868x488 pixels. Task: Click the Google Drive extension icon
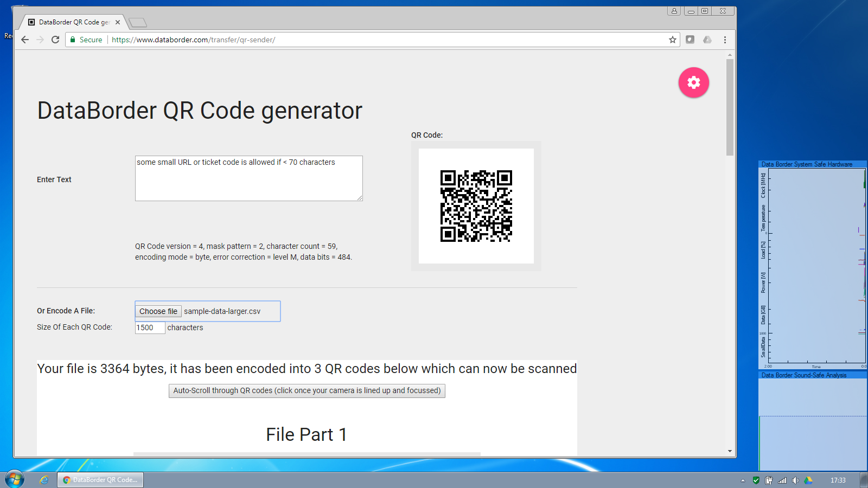point(707,40)
